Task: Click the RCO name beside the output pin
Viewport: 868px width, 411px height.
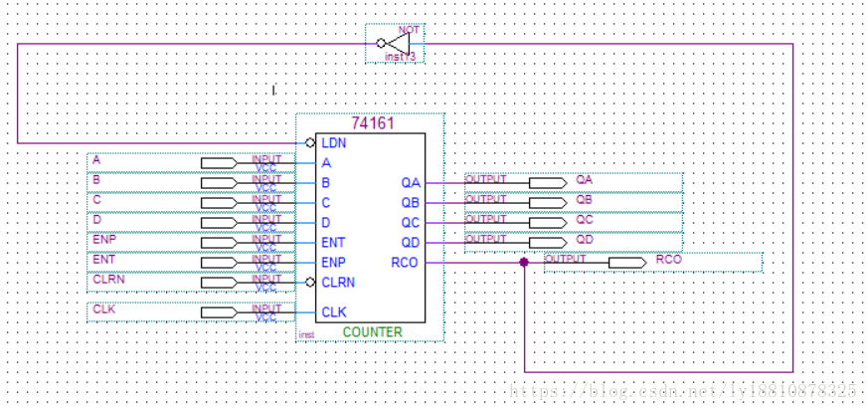Action: point(669,259)
